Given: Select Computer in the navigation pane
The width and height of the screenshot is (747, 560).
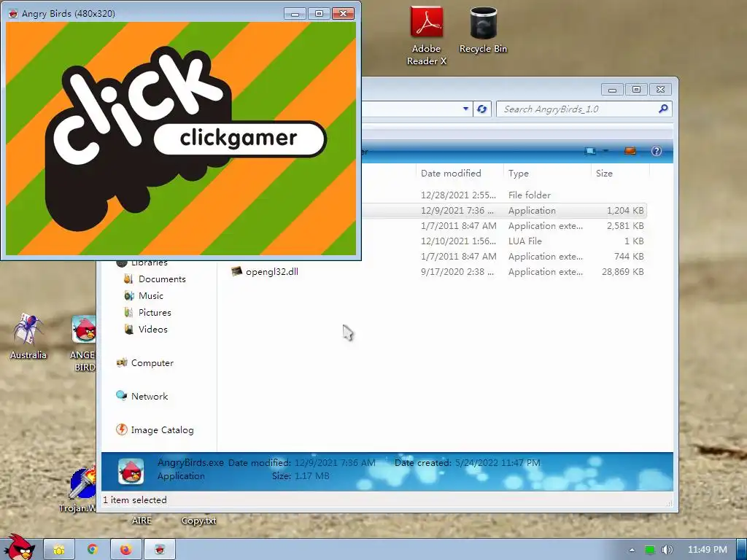Looking at the screenshot, I should click(152, 363).
